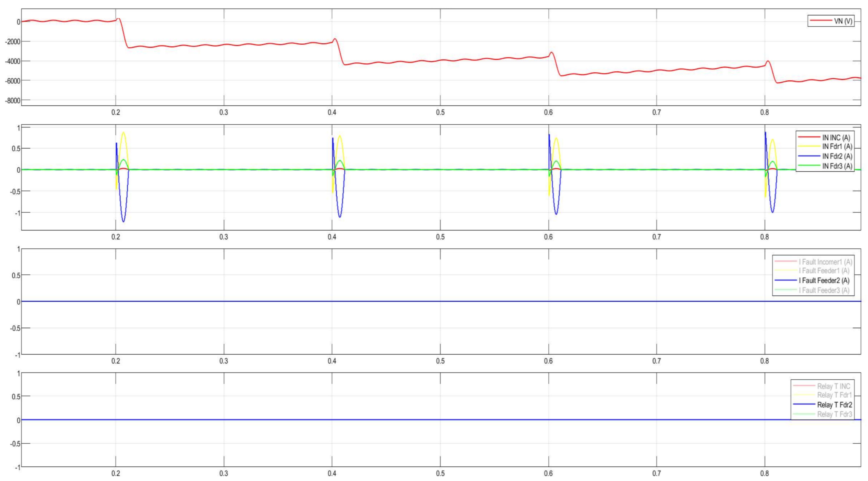Hide the IN Fdr2 (A) signal
This screenshot has width=868, height=481.
[x=837, y=156]
